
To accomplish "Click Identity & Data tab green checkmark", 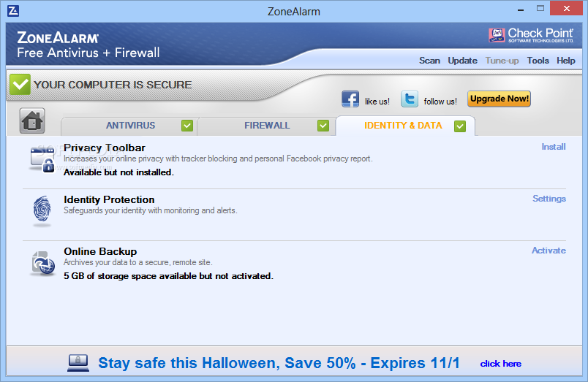I will pyautogui.click(x=460, y=126).
